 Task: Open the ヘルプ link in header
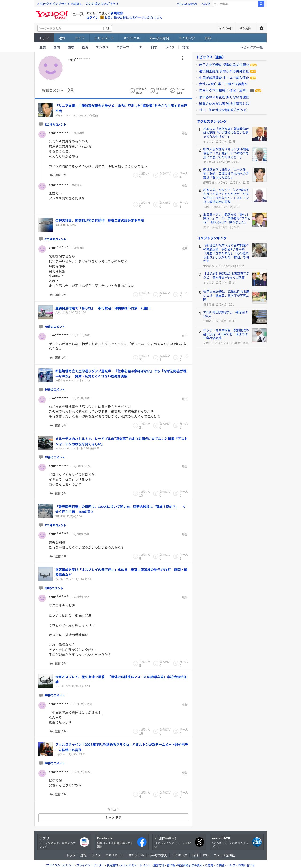[x=205, y=4]
